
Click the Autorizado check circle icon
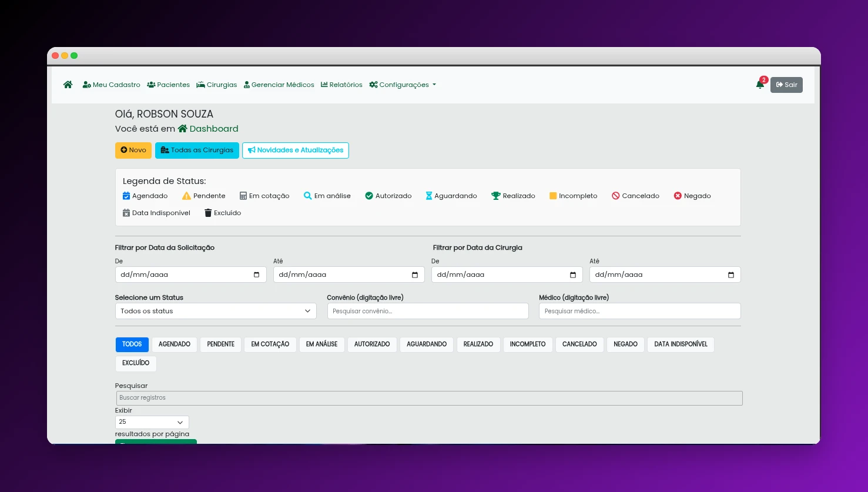pyautogui.click(x=369, y=196)
